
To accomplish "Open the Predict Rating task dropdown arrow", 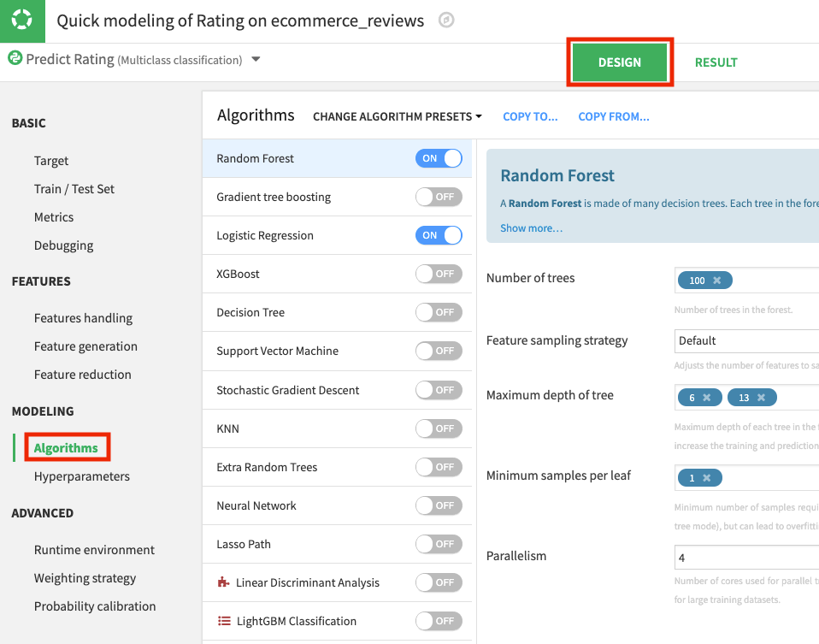I will (x=256, y=59).
